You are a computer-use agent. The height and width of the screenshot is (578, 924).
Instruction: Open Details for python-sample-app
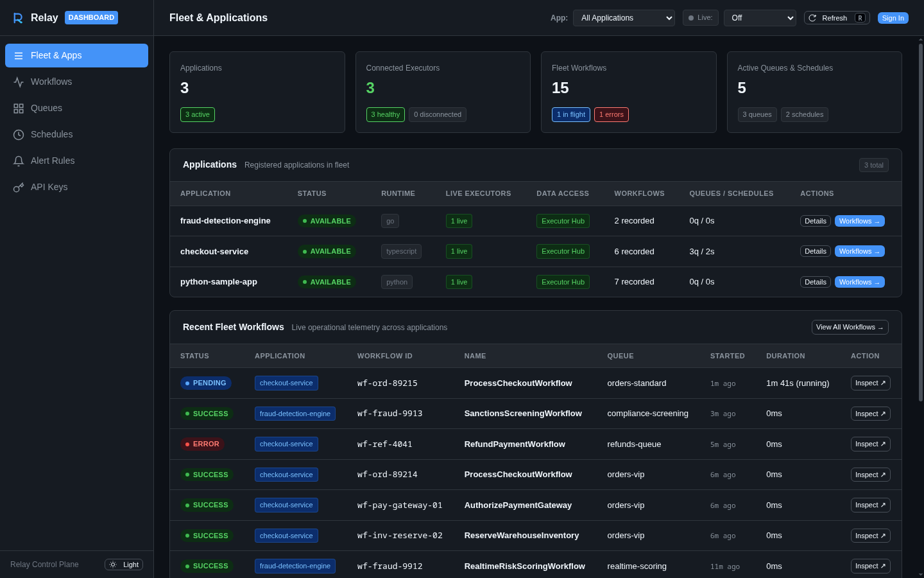tap(815, 282)
